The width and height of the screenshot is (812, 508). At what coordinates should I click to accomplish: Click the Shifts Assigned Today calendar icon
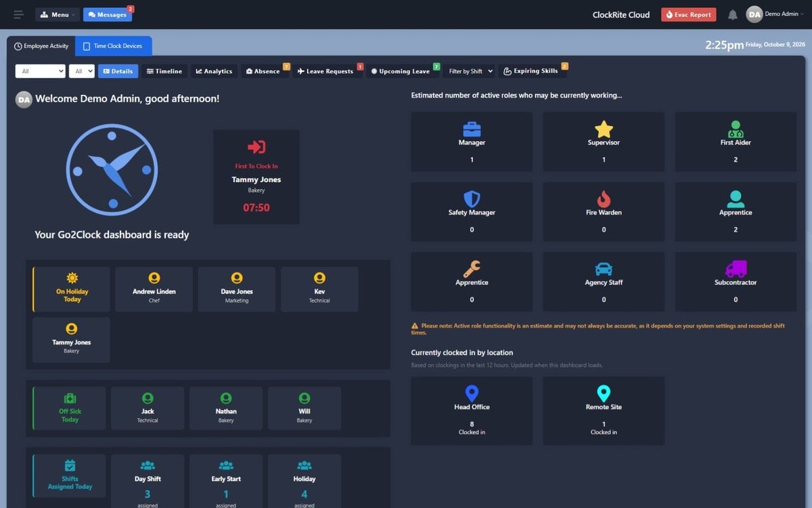click(x=70, y=465)
